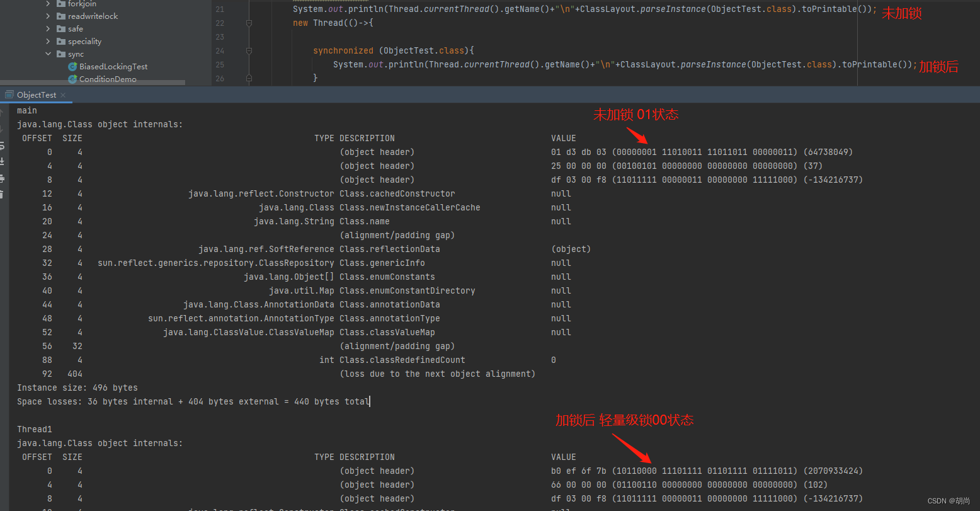Click the first dump's 'VALUE' column header
Viewport: 980px width, 511px height.
tap(564, 138)
